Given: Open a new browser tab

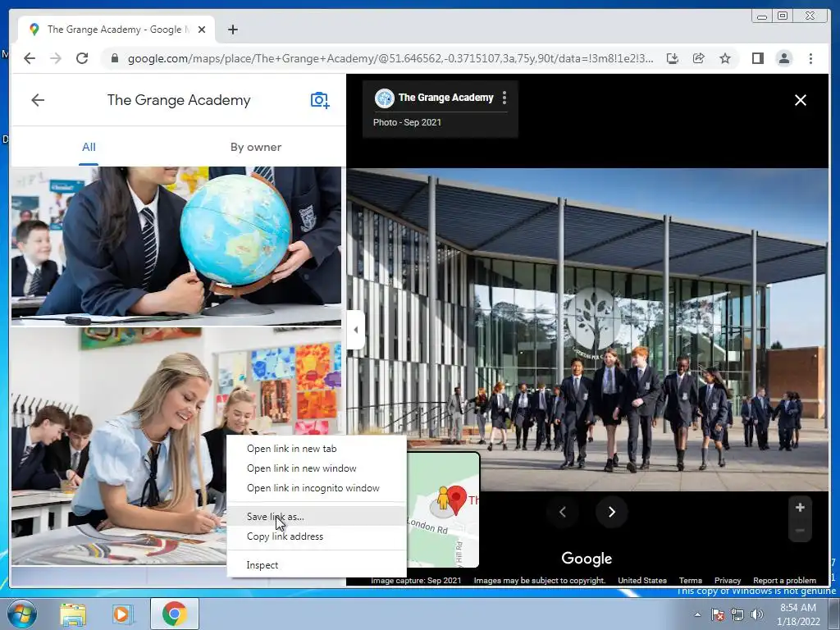Looking at the screenshot, I should point(232,30).
